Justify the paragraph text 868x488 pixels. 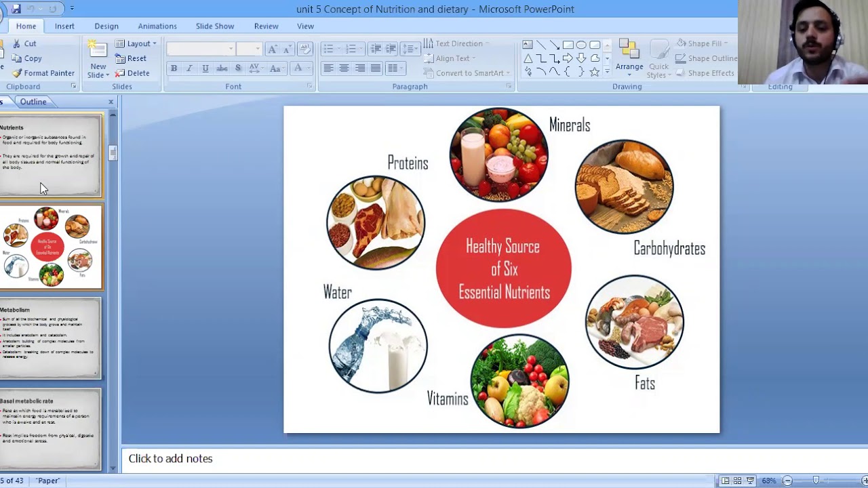(x=375, y=68)
